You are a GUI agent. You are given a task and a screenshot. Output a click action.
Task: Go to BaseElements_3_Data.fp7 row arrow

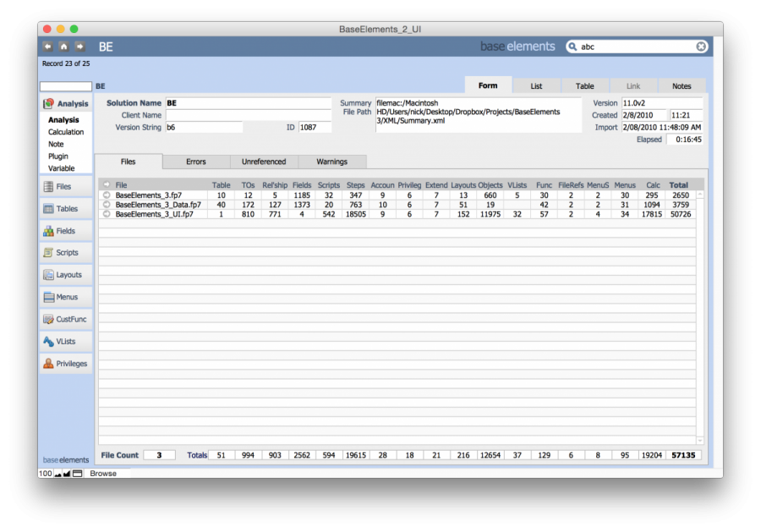pos(107,205)
